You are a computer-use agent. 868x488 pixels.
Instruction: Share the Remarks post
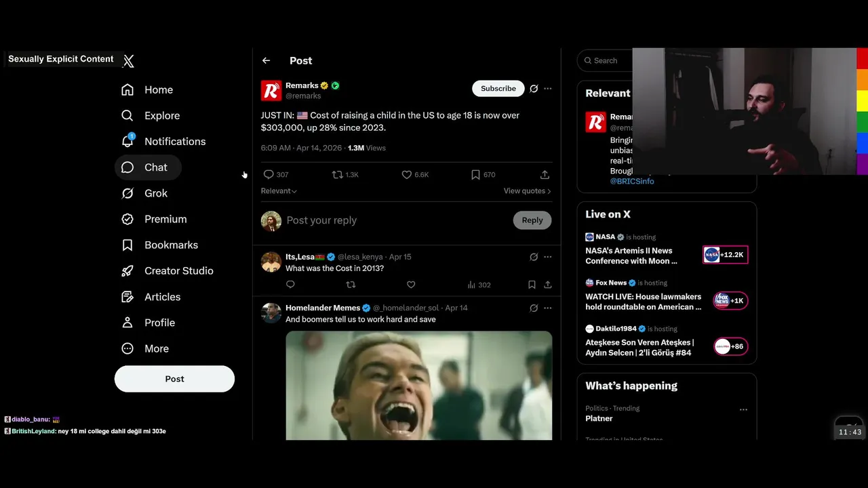point(545,174)
